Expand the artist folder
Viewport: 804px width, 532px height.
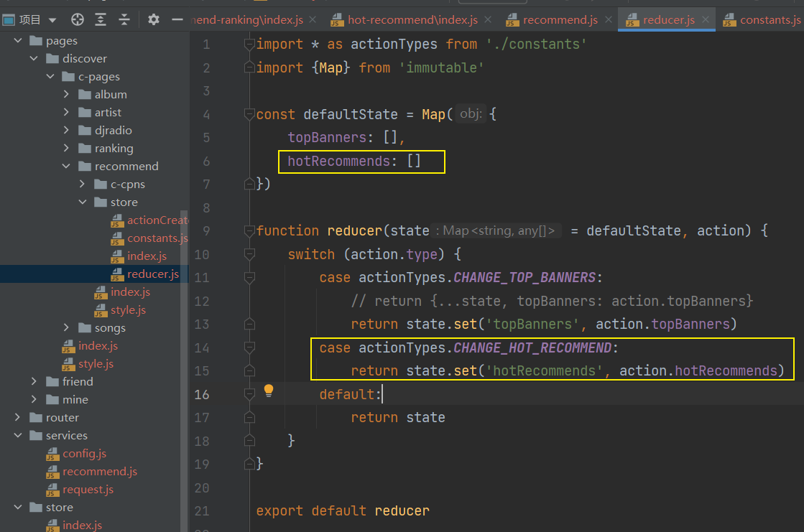(66, 112)
